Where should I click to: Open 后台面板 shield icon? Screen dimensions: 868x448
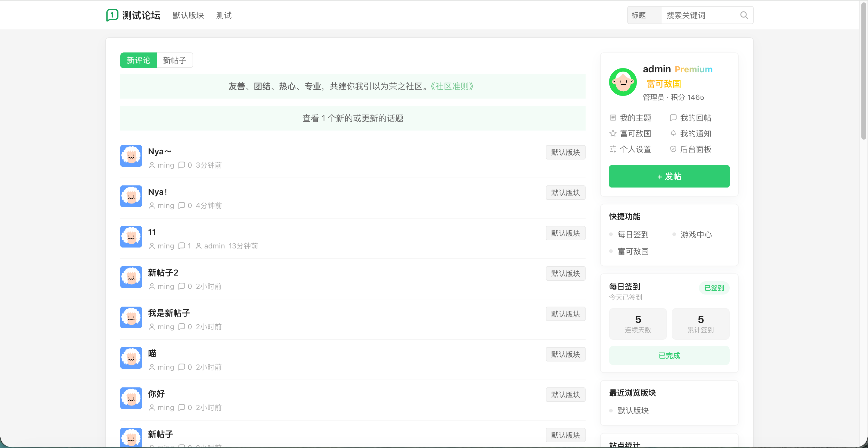[x=673, y=149]
